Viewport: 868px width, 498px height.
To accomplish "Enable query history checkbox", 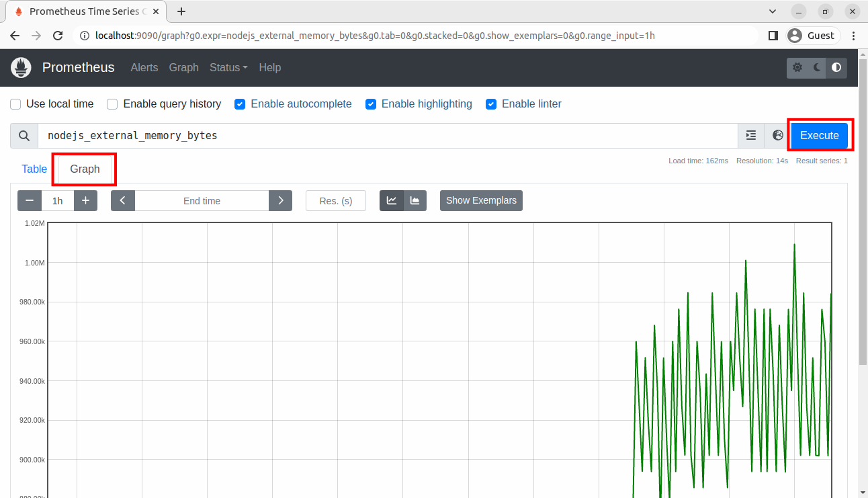I will click(x=113, y=104).
